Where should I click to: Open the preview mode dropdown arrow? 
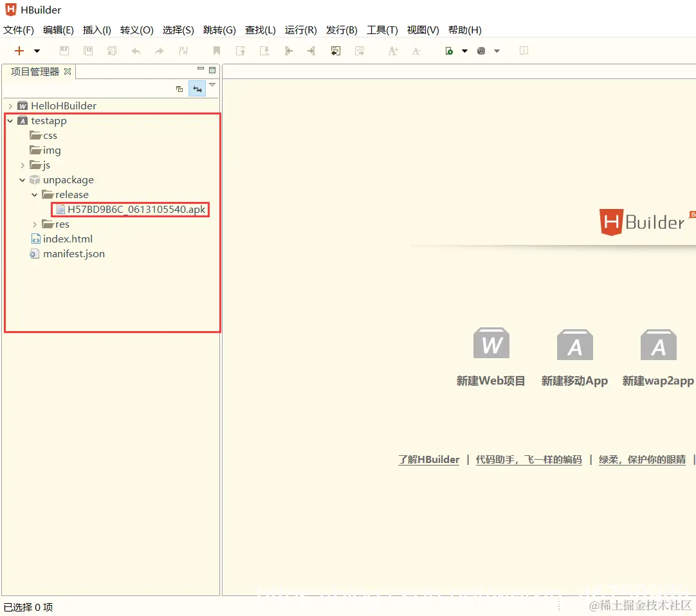(497, 51)
